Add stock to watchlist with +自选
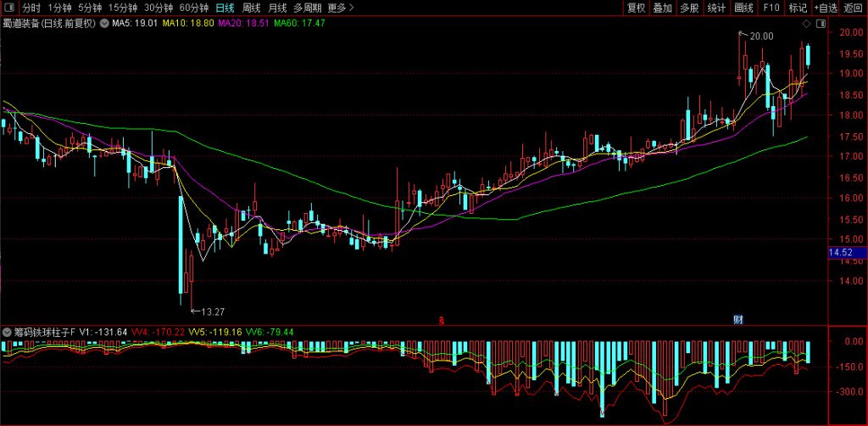This screenshot has width=868, height=426. tap(825, 8)
